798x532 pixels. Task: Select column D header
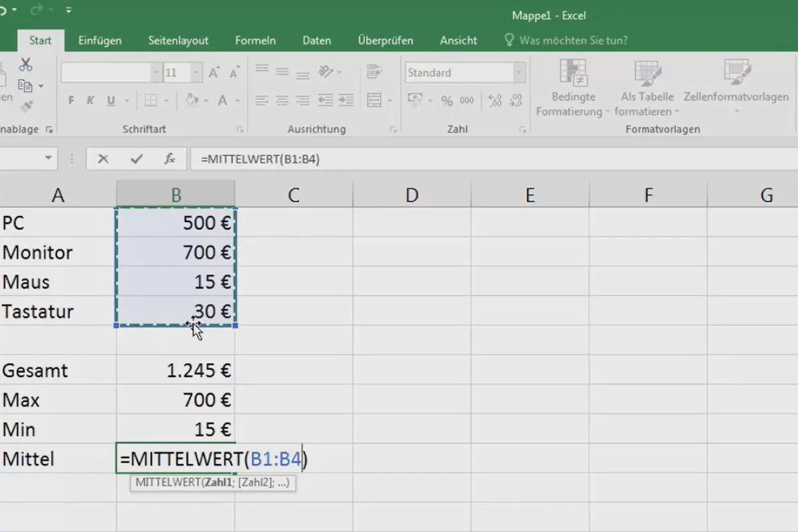[x=412, y=195]
